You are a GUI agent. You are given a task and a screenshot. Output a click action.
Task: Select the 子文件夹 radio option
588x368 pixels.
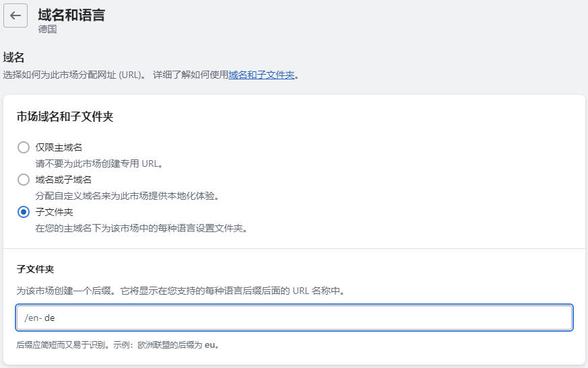click(x=24, y=212)
